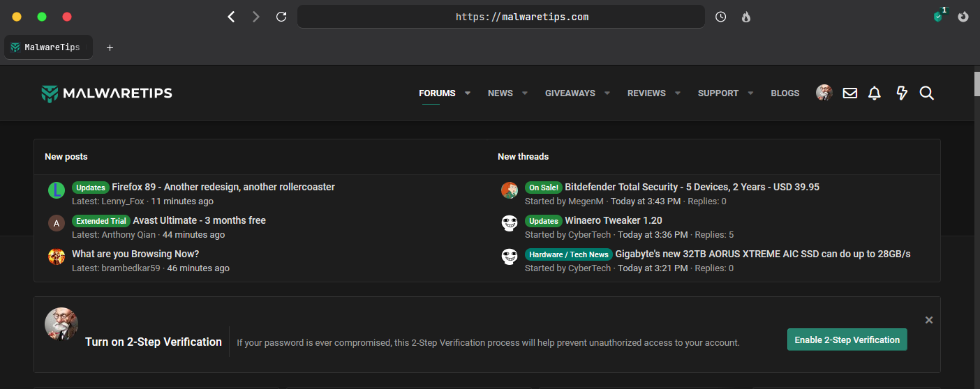This screenshot has height=389, width=980.
Task: Open a new tab with the plus button
Action: tap(110, 47)
